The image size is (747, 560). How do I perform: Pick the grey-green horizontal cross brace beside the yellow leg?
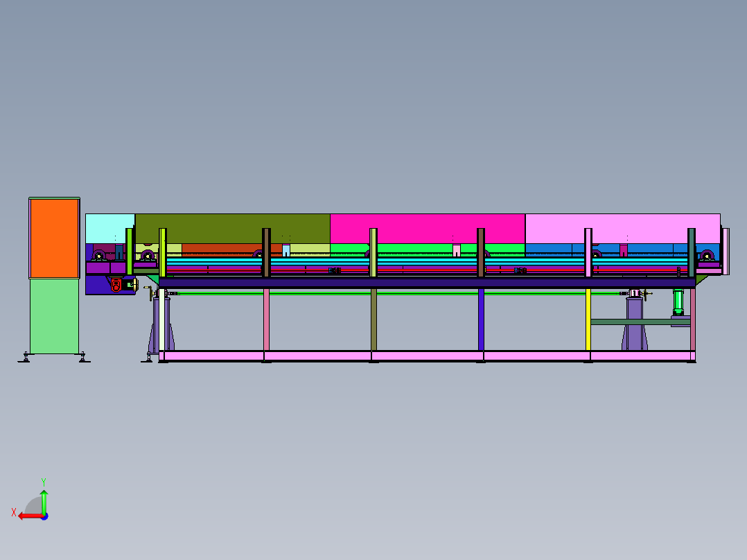click(640, 322)
